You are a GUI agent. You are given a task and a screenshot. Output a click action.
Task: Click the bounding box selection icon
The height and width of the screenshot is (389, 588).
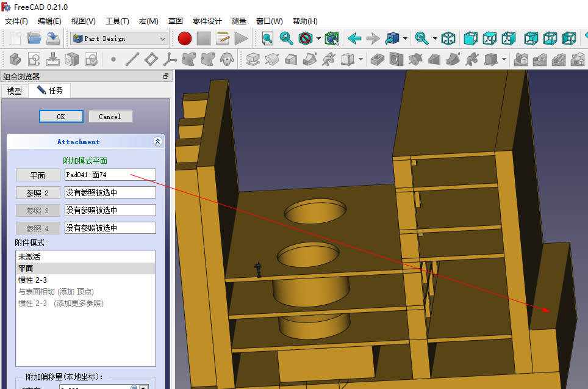[x=331, y=38]
